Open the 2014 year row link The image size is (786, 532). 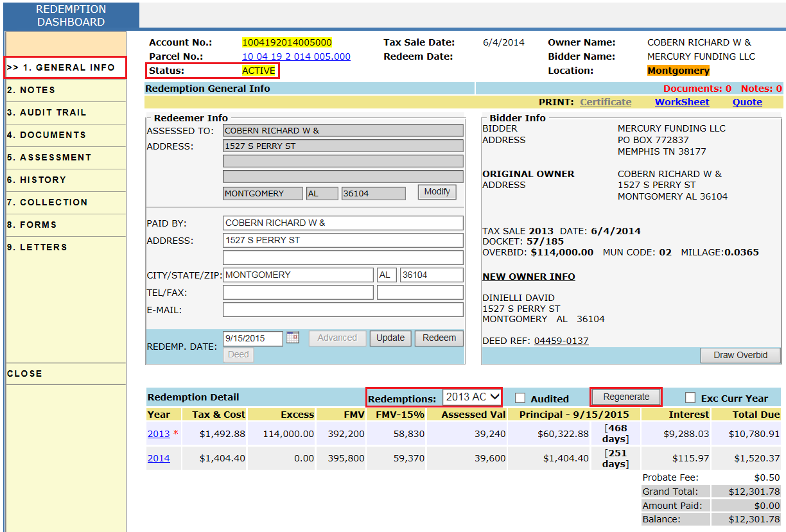tap(159, 458)
